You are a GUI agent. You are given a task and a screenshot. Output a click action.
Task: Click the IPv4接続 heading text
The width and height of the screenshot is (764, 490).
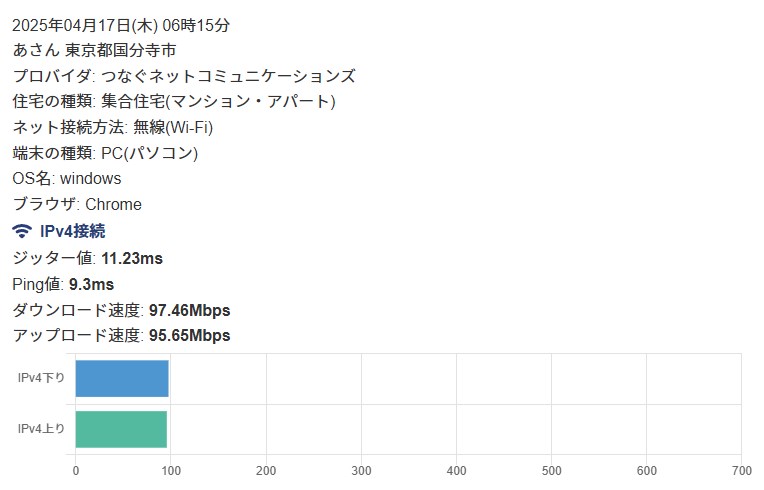(73, 231)
